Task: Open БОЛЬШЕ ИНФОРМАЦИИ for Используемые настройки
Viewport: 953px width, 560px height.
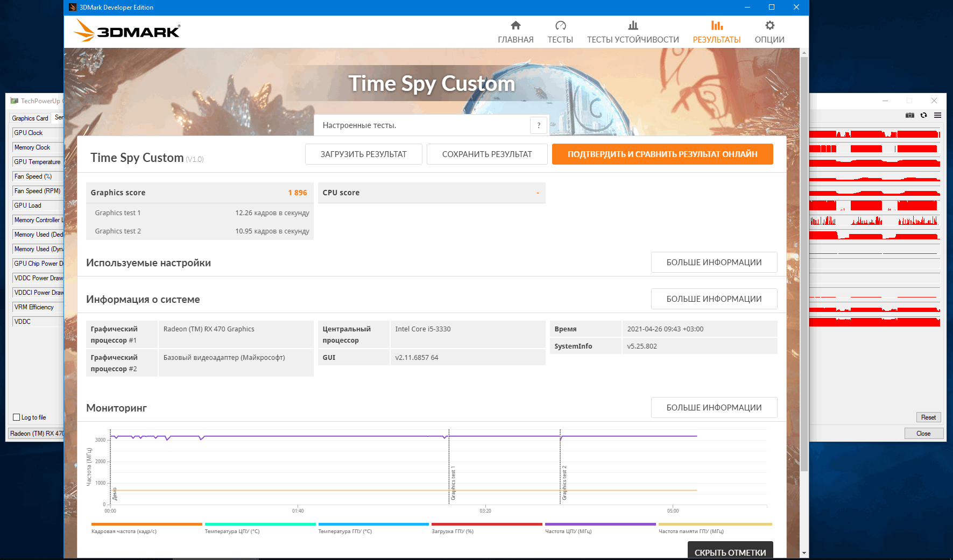Action: [x=714, y=262]
